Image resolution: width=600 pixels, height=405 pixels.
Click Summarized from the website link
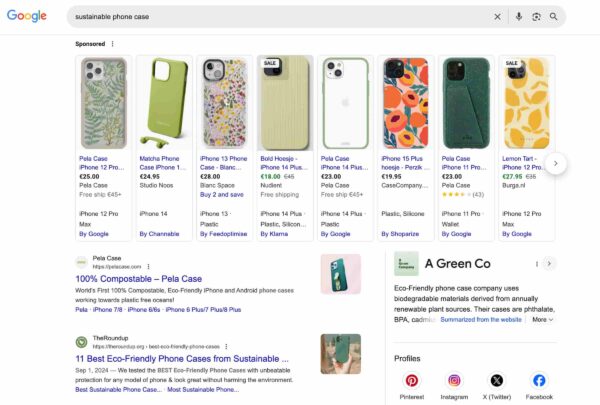click(x=481, y=320)
